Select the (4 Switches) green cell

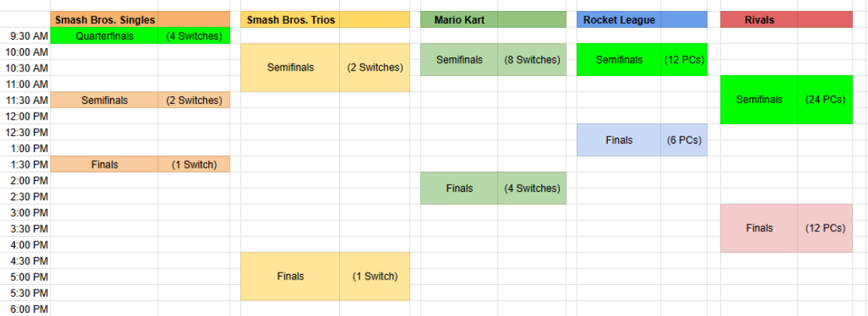pyautogui.click(x=194, y=36)
